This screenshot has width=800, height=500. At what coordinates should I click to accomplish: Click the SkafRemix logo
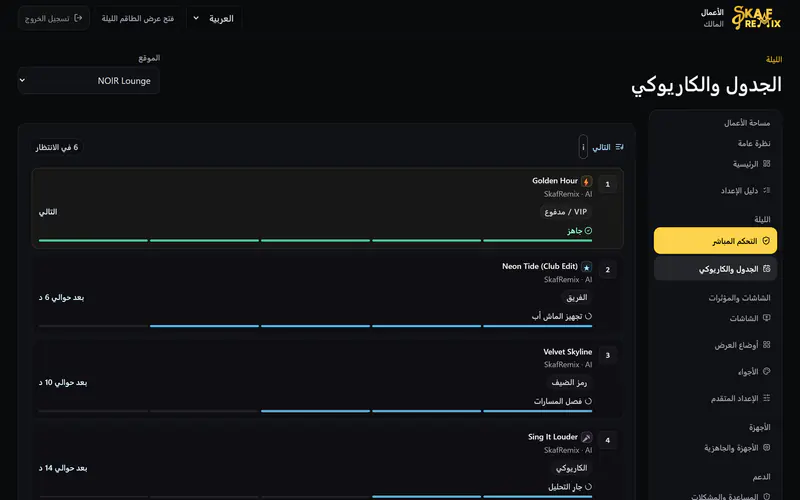point(756,17)
